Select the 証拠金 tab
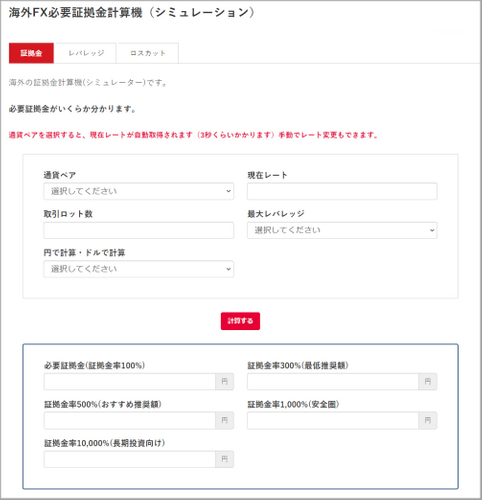Screen dimensions: 482x500 (31, 53)
